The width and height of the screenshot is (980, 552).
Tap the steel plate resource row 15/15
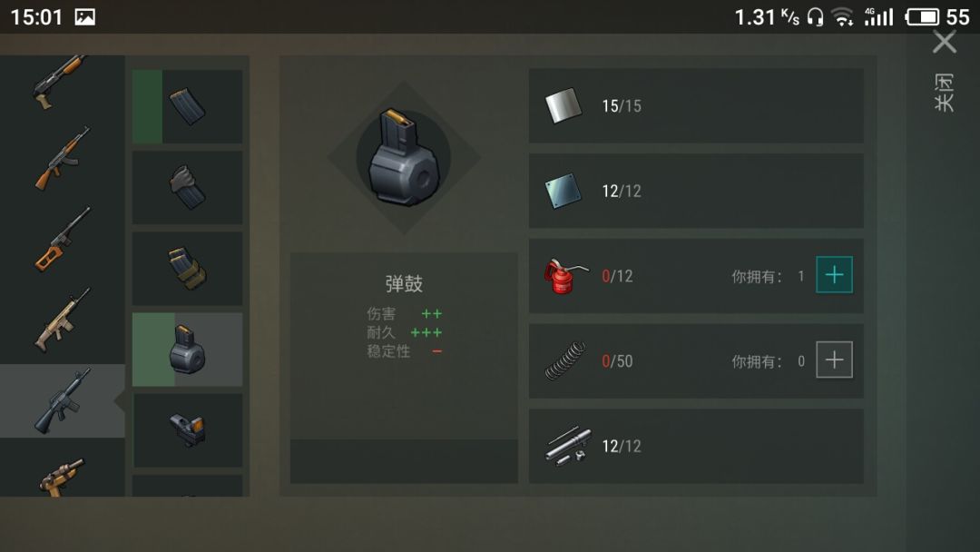point(696,105)
